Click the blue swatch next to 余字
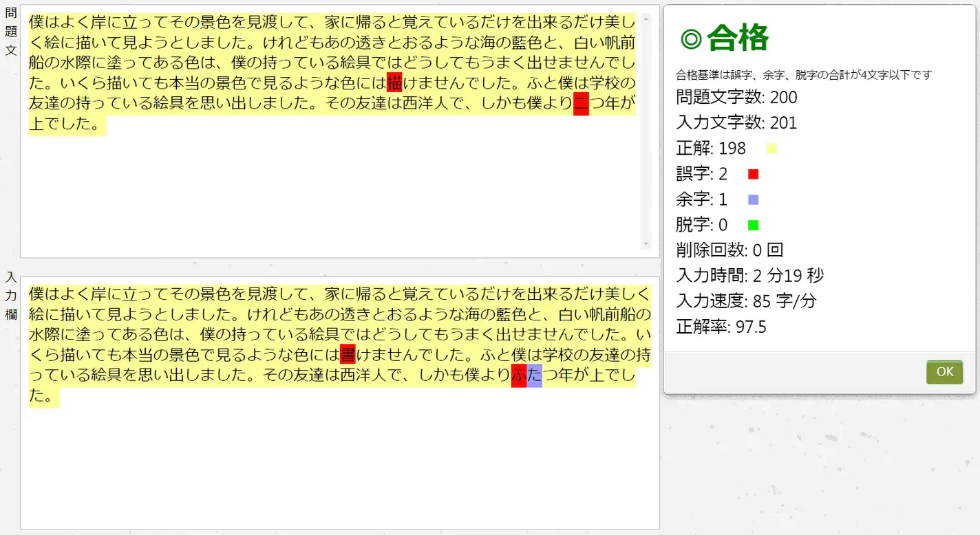 (753, 200)
